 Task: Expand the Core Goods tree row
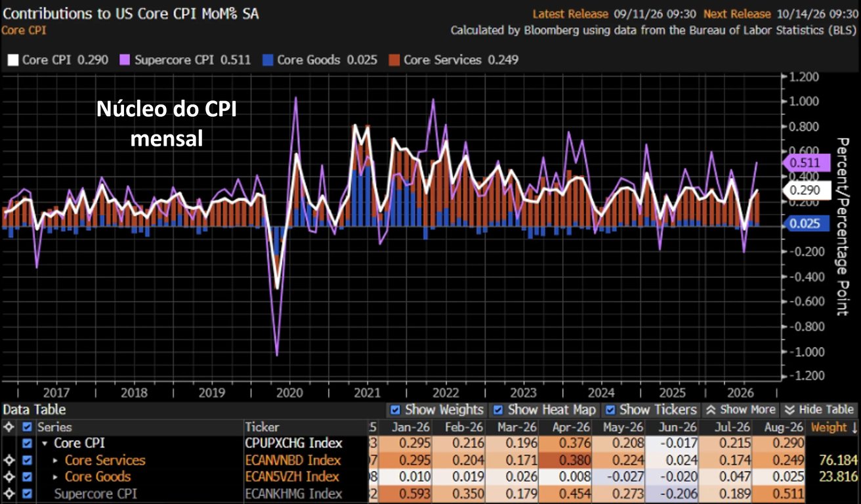click(56, 477)
